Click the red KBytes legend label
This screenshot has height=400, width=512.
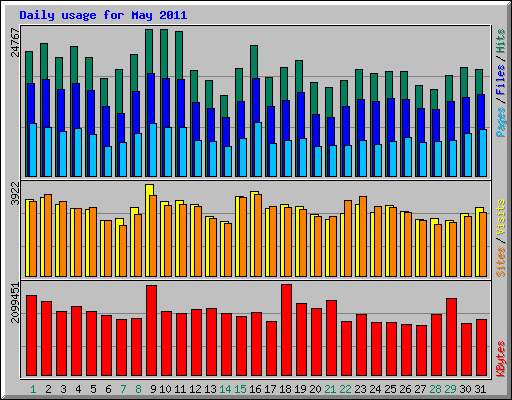500,359
